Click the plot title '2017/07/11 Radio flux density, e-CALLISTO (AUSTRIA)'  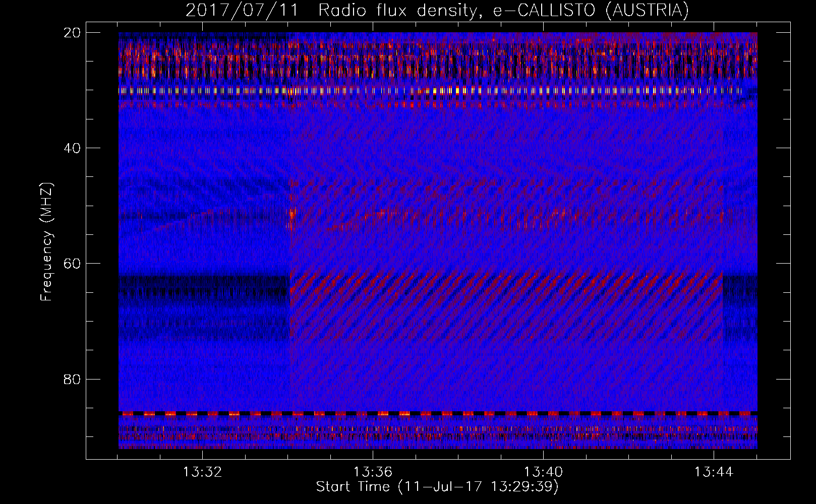click(437, 11)
